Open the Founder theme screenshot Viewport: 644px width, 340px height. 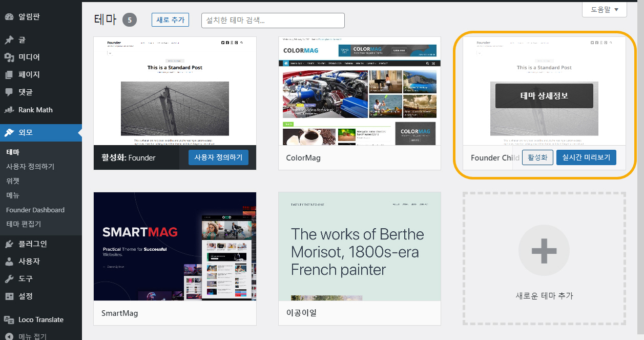[x=175, y=91]
